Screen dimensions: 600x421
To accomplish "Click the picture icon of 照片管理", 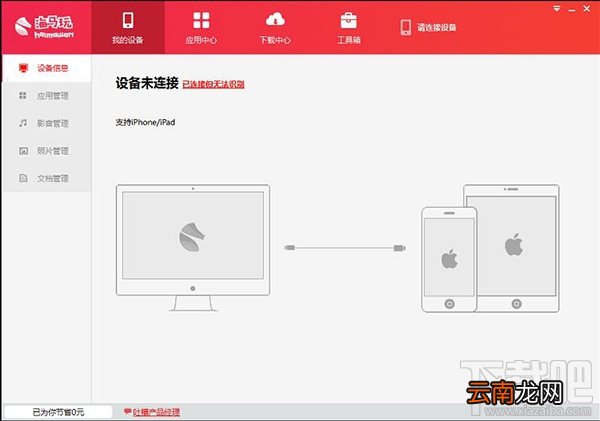I will coord(23,151).
